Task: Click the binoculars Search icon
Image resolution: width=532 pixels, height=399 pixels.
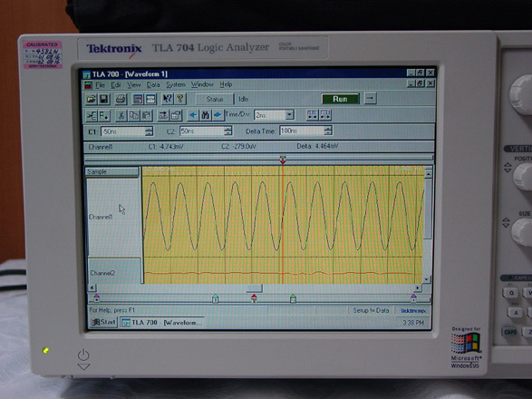Action: [205, 115]
